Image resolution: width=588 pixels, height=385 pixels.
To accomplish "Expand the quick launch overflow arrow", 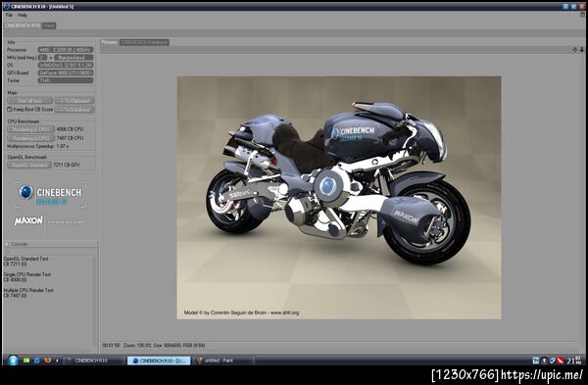I will 57,361.
